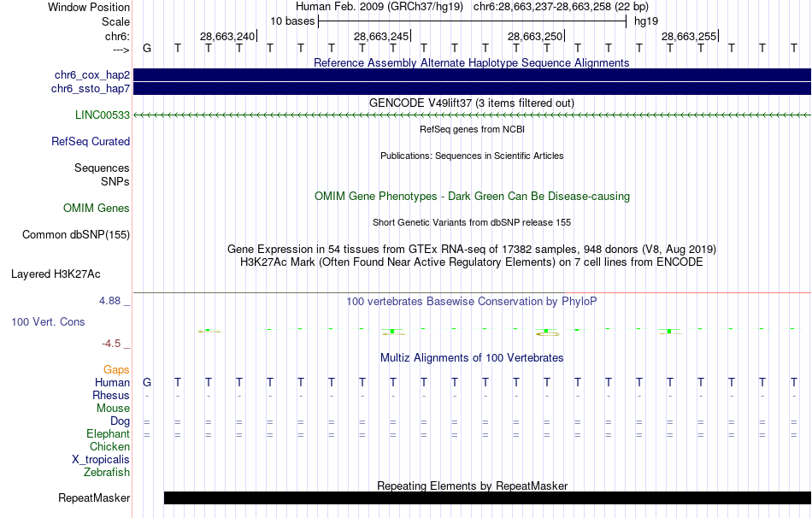Click the Dog species label
Screen dimensions: 812x518
pyautogui.click(x=120, y=421)
